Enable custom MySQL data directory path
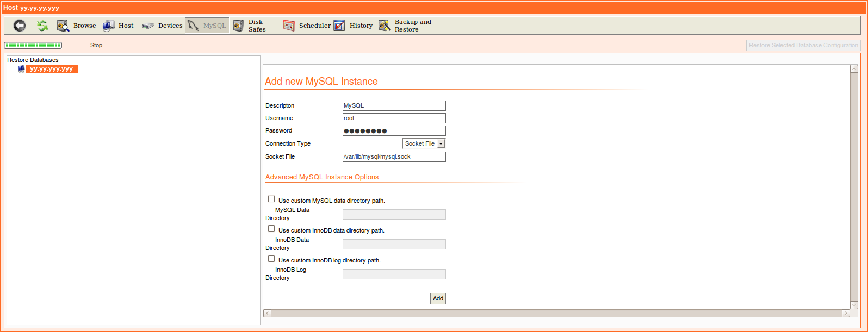This screenshot has width=868, height=332. point(271,199)
